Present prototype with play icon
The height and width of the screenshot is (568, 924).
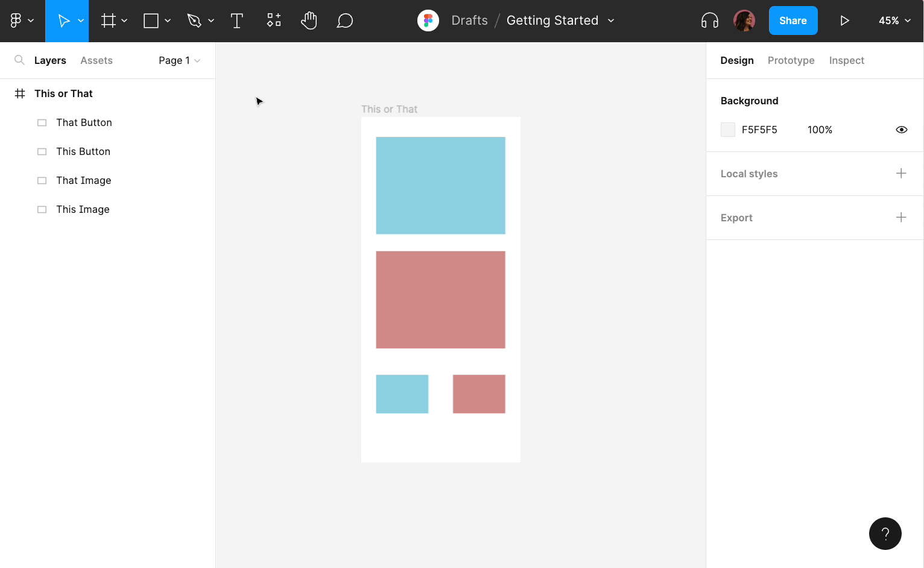pyautogui.click(x=844, y=21)
